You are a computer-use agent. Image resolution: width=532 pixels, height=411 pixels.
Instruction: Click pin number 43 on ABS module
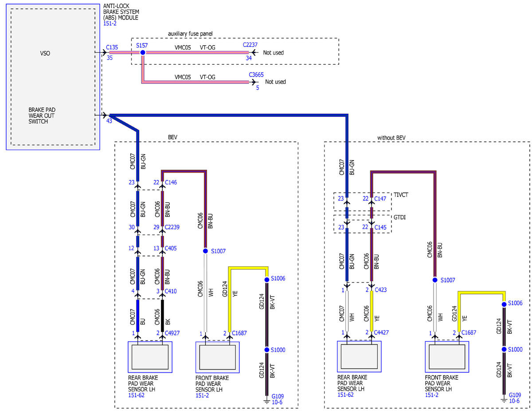[109, 122]
